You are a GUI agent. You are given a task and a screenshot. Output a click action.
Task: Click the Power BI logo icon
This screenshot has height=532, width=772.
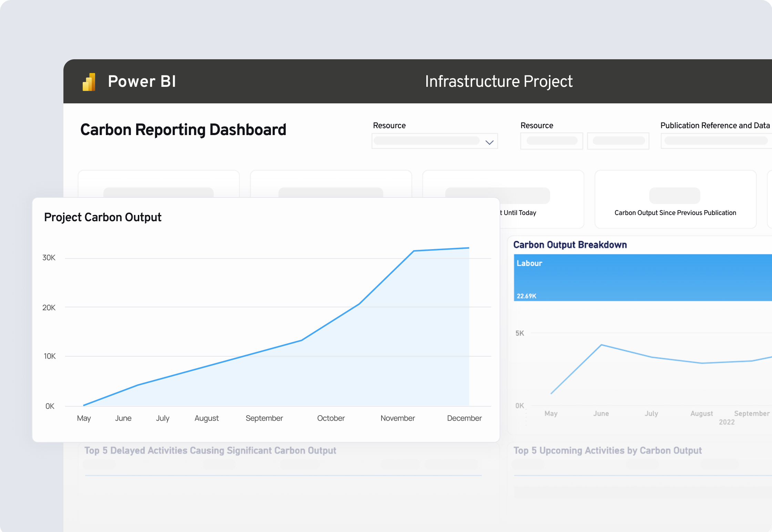tap(89, 82)
